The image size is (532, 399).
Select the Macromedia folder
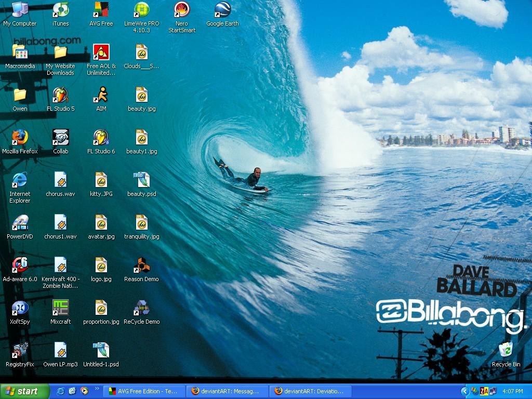[x=20, y=57]
